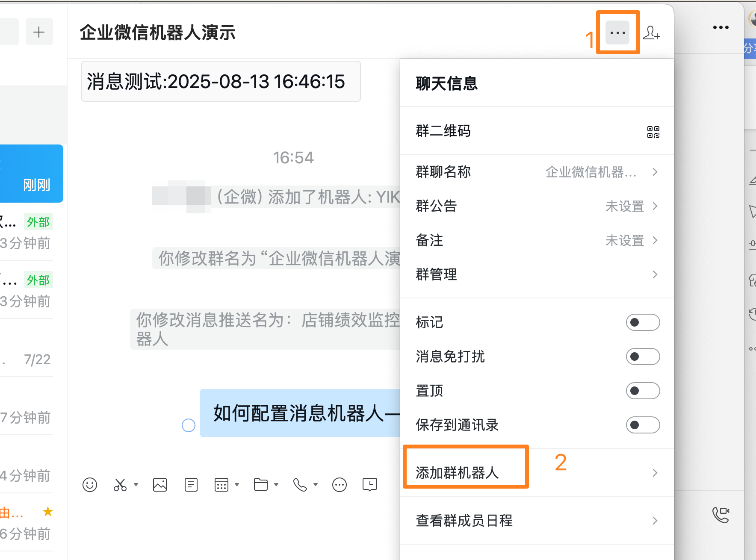Click the plus button in sidebar
The height and width of the screenshot is (560, 756).
coord(39,32)
